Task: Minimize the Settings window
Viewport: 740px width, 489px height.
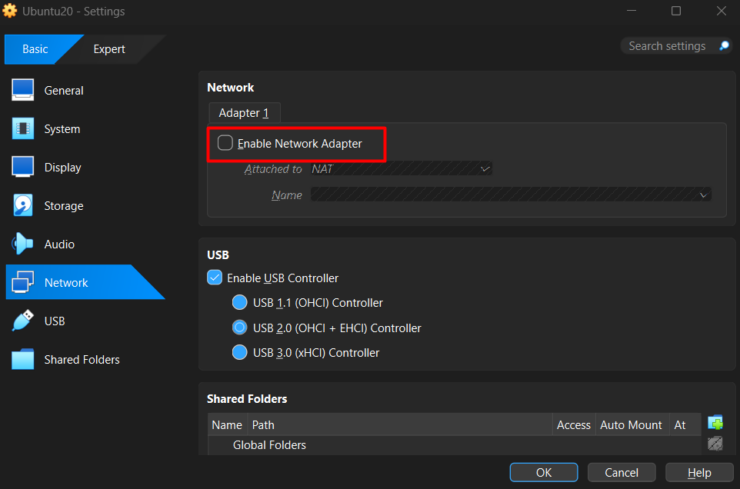Action: 631,10
